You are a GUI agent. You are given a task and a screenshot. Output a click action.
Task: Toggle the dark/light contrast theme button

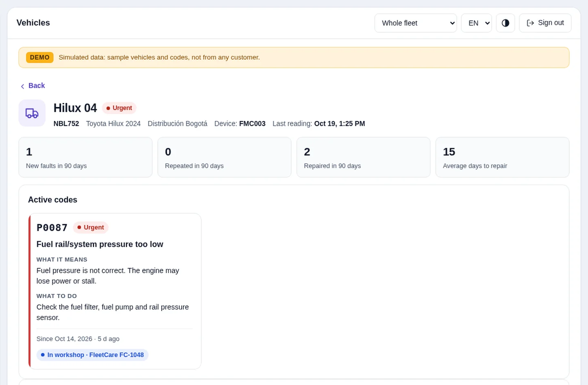tap(505, 23)
